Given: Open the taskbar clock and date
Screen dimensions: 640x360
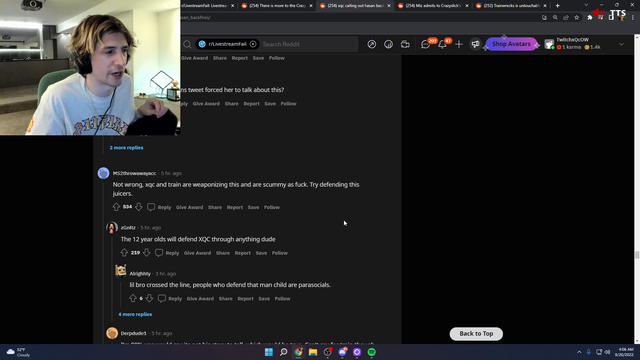Looking at the screenshot, I should [x=625, y=352].
